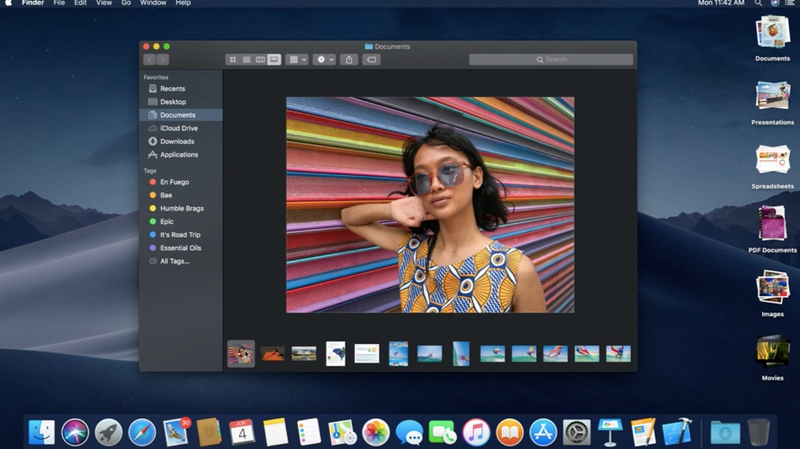Open the Spreadsheets stack on desktop
This screenshot has width=800, height=449.
(x=772, y=166)
